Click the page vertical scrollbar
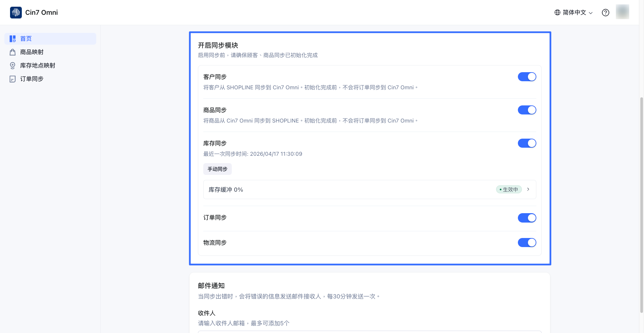The height and width of the screenshot is (333, 644). (x=642, y=205)
